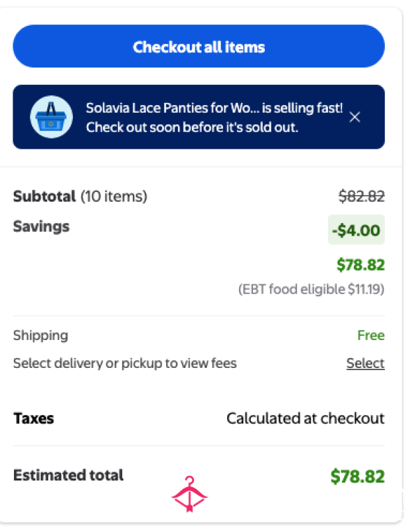Click the Shipping label
Image resolution: width=417 pixels, height=532 pixels.
[x=41, y=336]
